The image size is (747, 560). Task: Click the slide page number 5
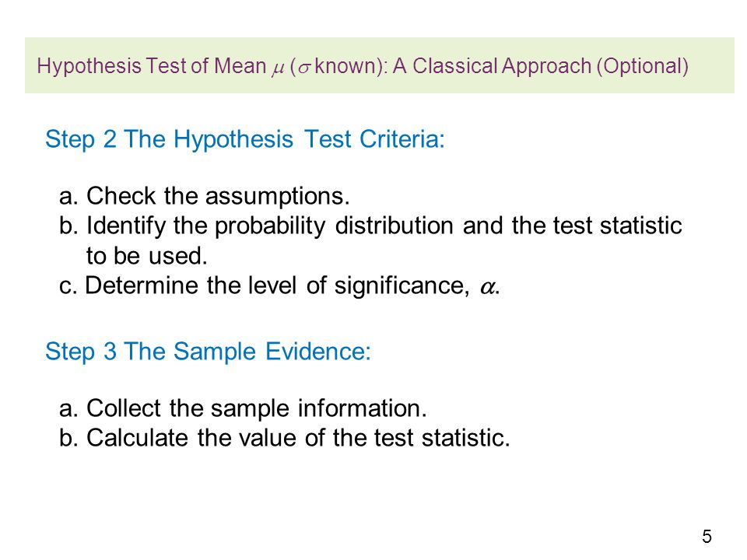pyautogui.click(x=707, y=537)
